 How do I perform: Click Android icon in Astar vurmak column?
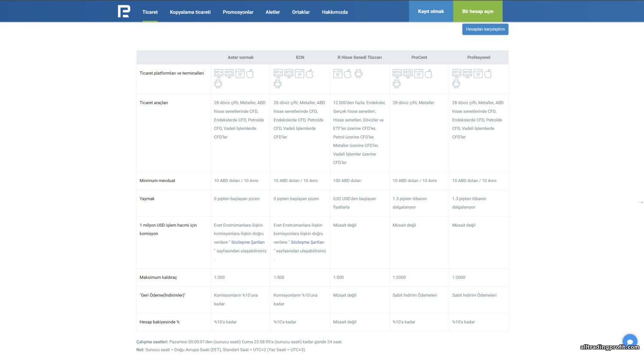(x=218, y=84)
